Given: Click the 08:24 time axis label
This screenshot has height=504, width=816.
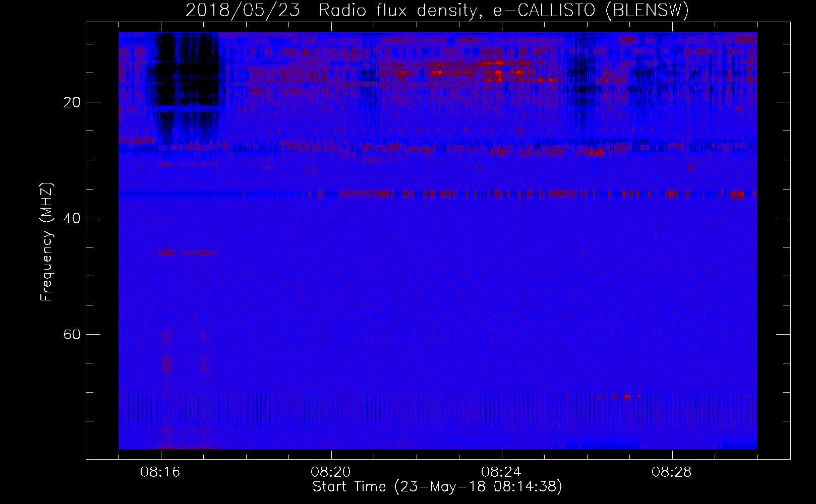Looking at the screenshot, I should tap(502, 472).
